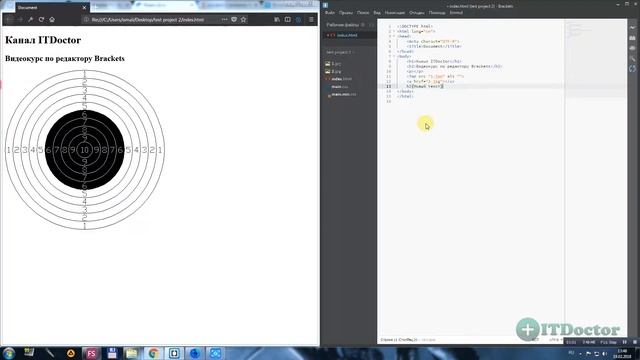The width and height of the screenshot is (640, 360).
Task: Open the Brackets icon in the taskbar
Action: tap(174, 353)
